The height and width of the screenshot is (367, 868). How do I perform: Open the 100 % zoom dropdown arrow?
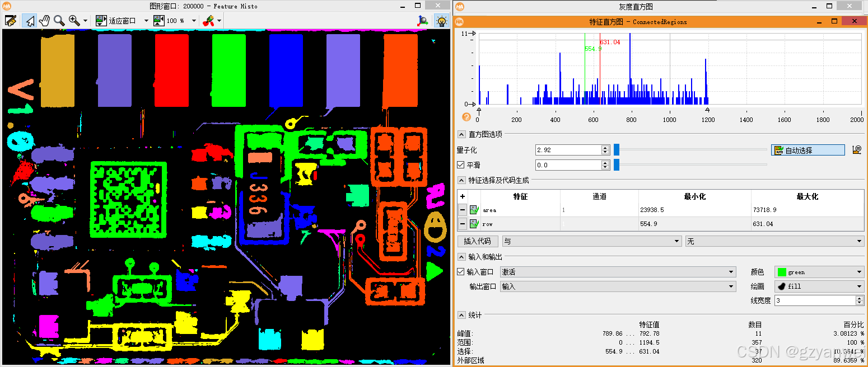click(x=194, y=21)
